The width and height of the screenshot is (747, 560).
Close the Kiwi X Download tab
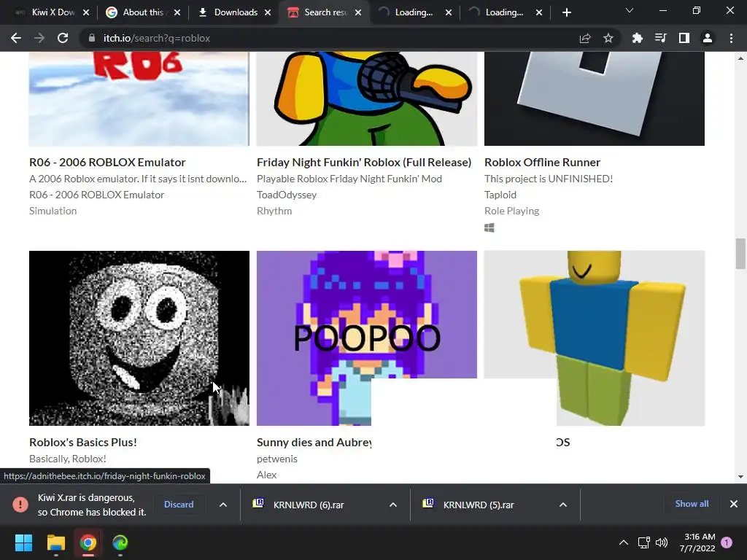pos(86,13)
